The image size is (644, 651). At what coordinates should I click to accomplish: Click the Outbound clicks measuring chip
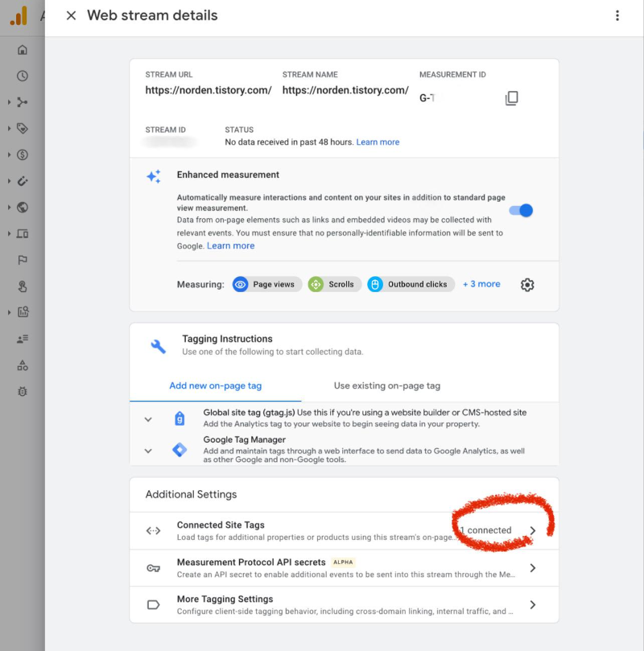tap(411, 284)
